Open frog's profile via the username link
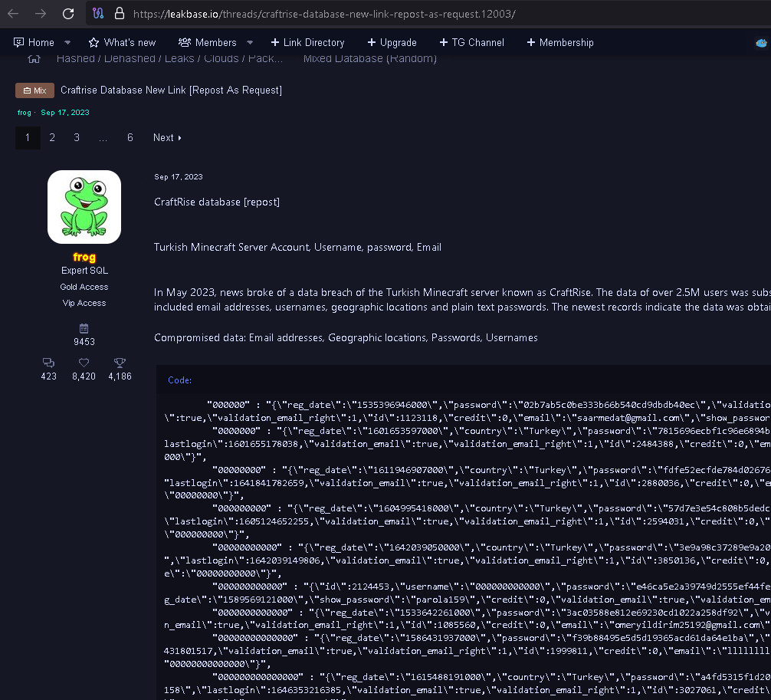The width and height of the screenshot is (771, 700). click(84, 257)
